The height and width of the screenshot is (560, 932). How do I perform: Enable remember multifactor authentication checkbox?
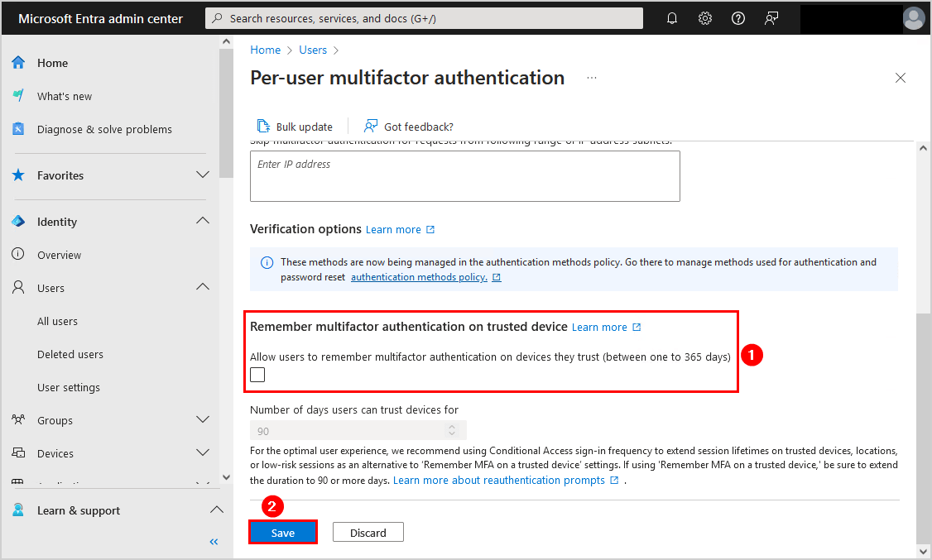[257, 375]
